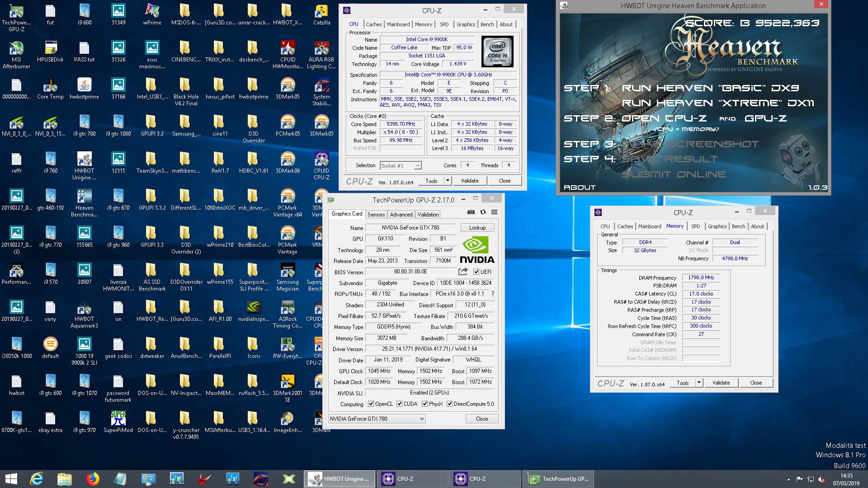Toggle the CUDA checkbox in GPU-Z
868x488 pixels.
399,404
